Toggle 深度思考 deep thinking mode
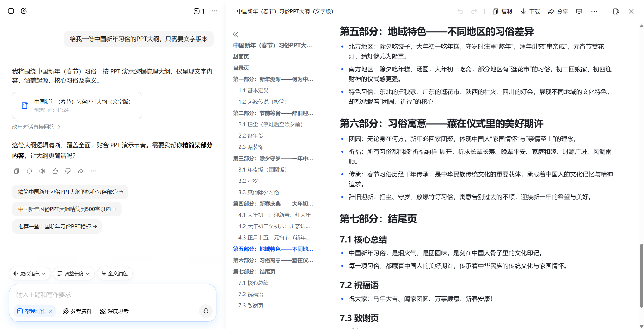 pyautogui.click(x=114, y=311)
